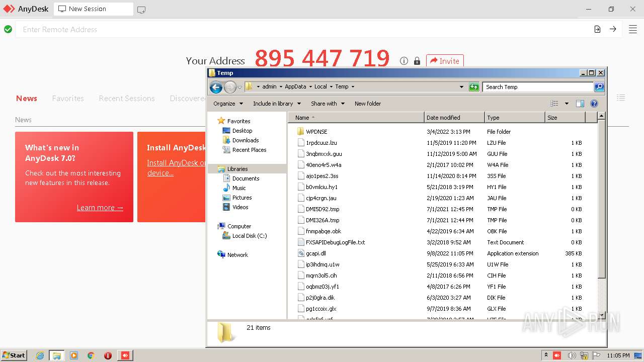Open Windows Media Player taskbar icon
Screen dimensions: 644x362
[73, 355]
